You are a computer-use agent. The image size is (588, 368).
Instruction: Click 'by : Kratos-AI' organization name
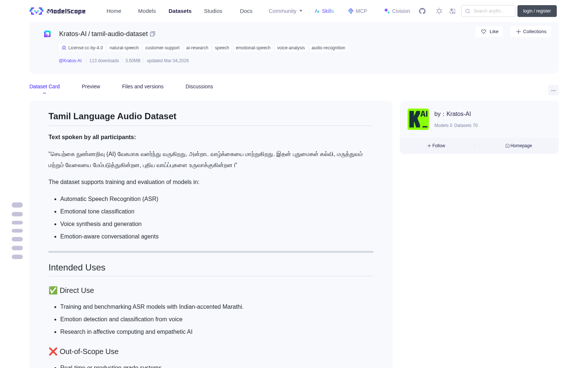pos(452,114)
